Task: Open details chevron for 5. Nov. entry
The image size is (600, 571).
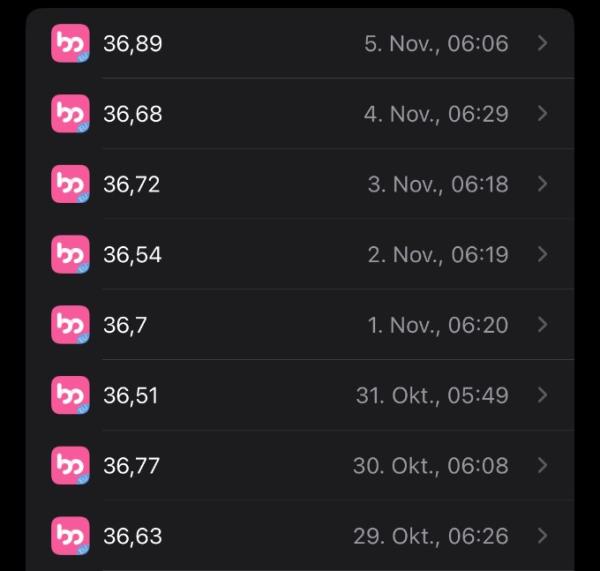Action: (542, 43)
